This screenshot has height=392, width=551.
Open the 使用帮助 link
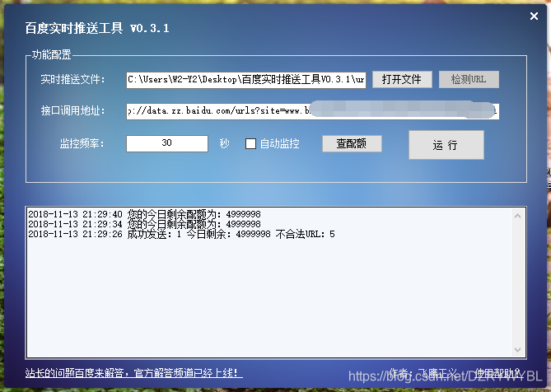(497, 373)
